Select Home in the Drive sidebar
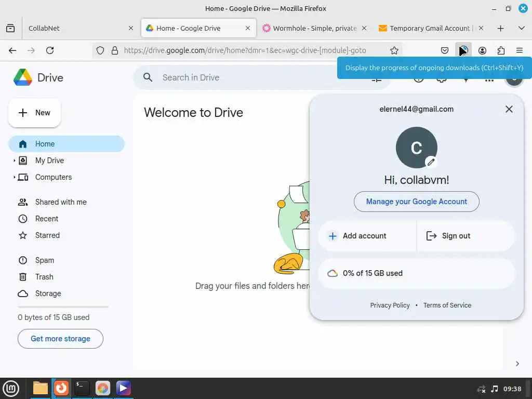 66,144
